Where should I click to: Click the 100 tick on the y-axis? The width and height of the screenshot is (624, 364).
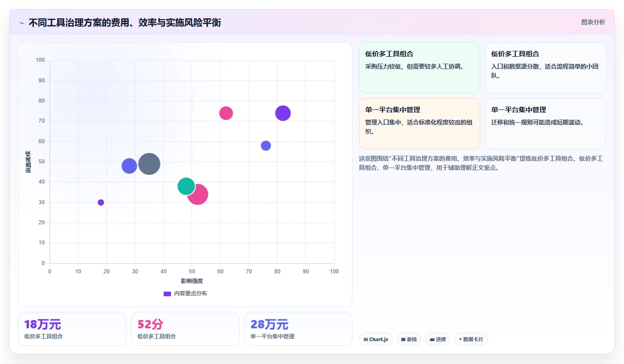(41, 60)
